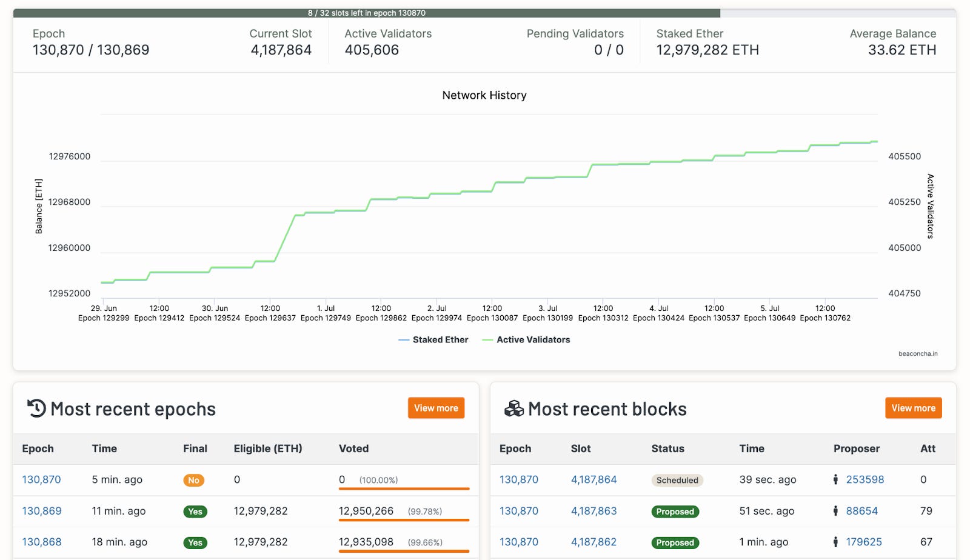
Task: Open epoch 130,870 in slot 4,187,863 row
Action: 518,511
